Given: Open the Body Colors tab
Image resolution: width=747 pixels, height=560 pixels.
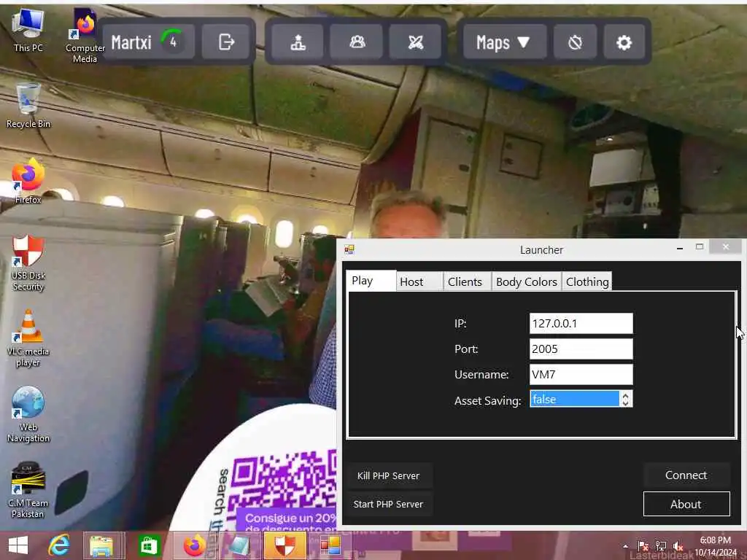Looking at the screenshot, I should click(527, 281).
